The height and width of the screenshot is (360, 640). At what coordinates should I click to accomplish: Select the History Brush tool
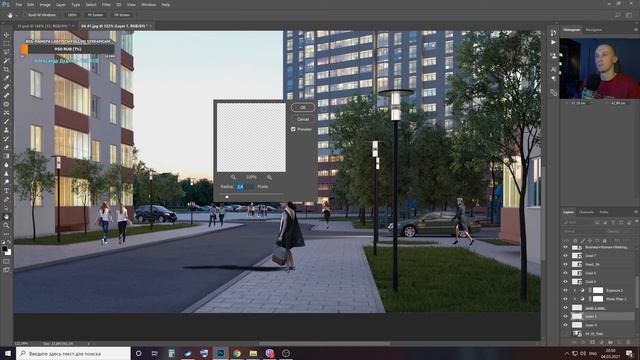pos(6,138)
